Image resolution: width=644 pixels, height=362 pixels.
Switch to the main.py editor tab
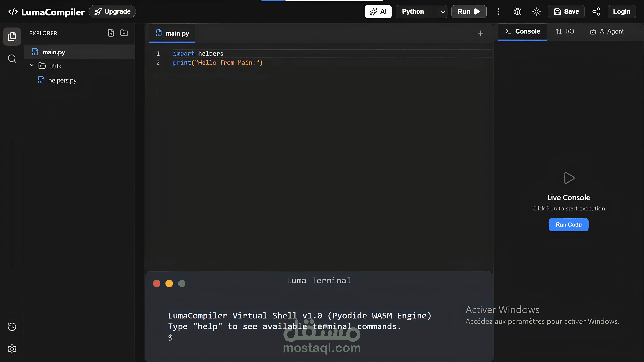[172, 33]
